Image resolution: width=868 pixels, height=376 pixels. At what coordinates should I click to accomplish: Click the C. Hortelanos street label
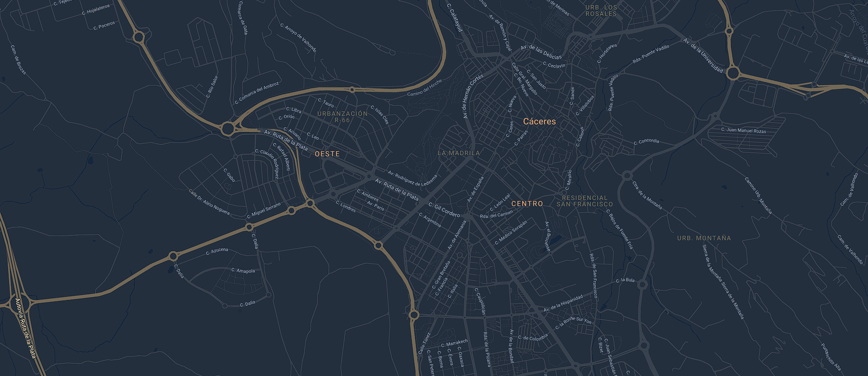tap(607, 53)
